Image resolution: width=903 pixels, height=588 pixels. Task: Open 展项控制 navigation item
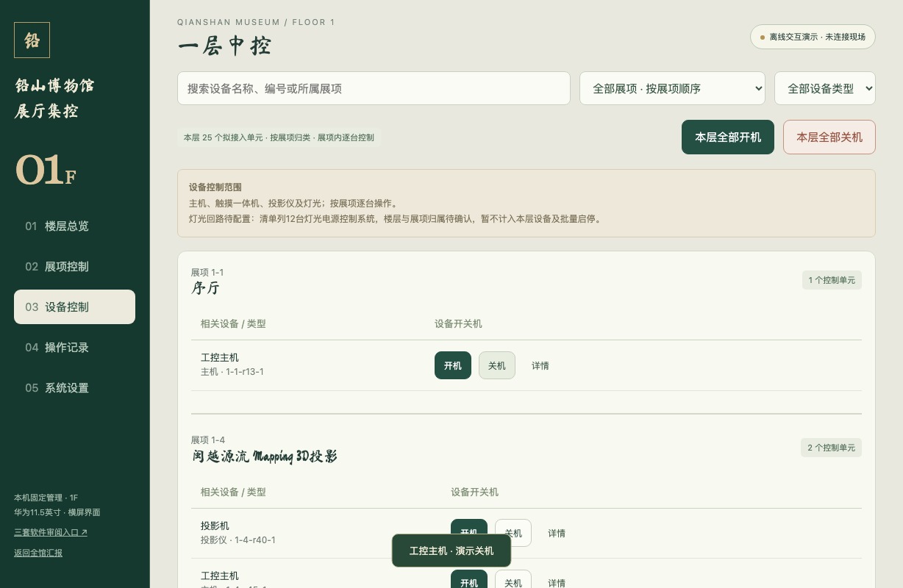point(74,266)
